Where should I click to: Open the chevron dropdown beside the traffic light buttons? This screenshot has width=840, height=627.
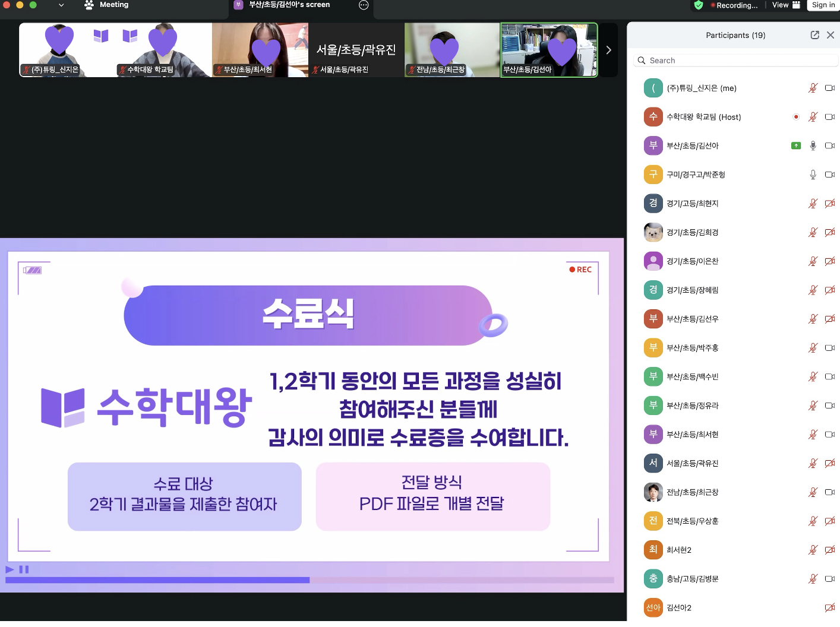(x=61, y=5)
